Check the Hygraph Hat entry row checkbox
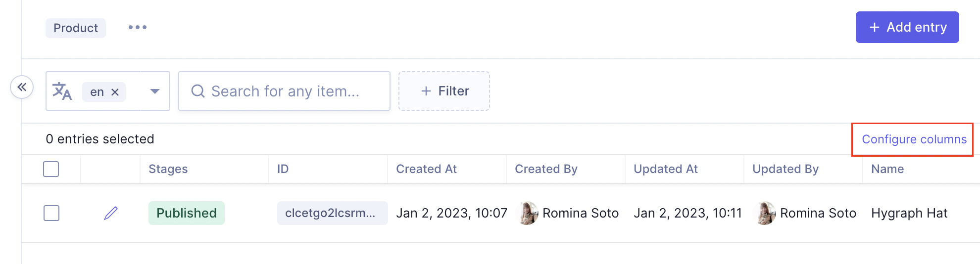980x264 pixels. [51, 213]
